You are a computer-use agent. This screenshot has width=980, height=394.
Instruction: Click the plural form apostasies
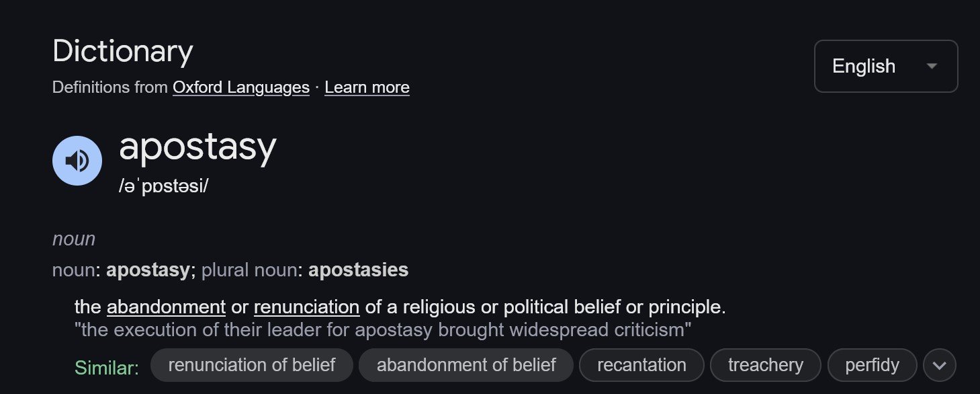358,270
